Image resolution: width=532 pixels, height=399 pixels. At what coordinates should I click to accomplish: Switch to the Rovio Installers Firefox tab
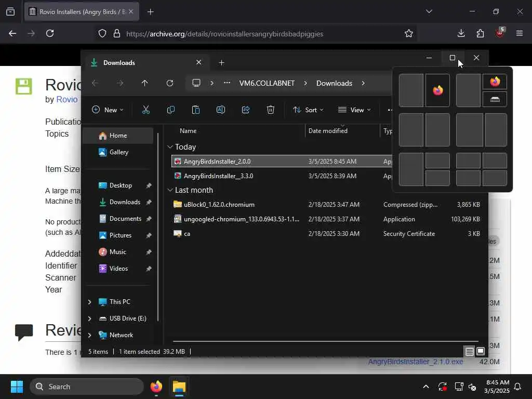[x=82, y=12]
